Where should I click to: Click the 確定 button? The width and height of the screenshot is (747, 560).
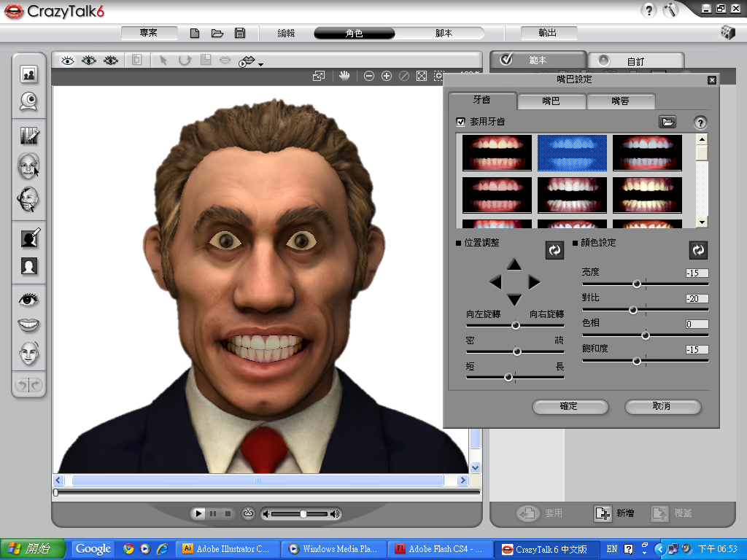[569, 406]
